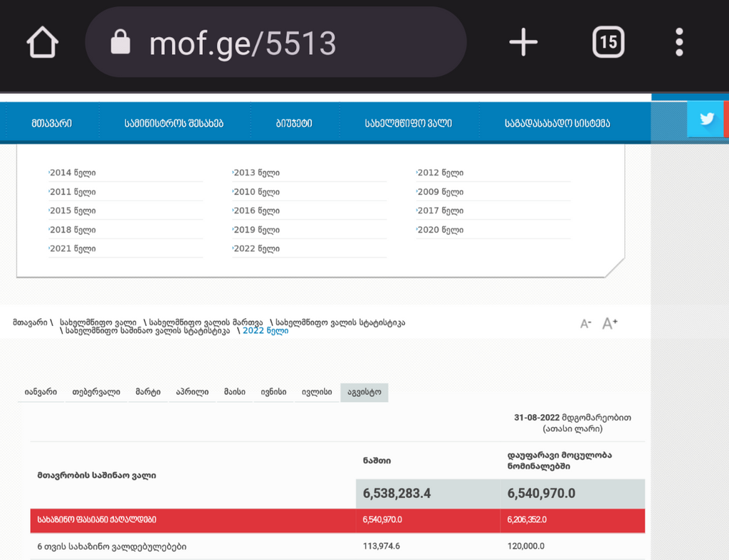Switch to the იანვარი month tab

pyautogui.click(x=41, y=392)
